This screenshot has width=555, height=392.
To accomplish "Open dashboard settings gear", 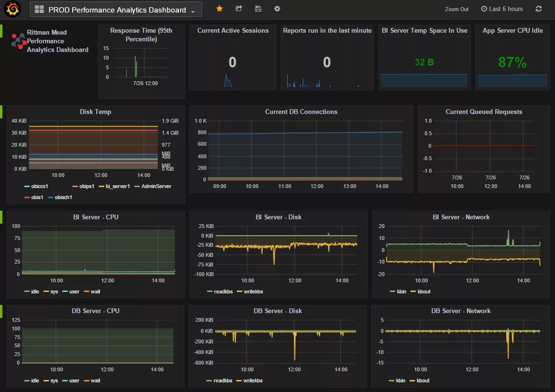I will pos(277,9).
